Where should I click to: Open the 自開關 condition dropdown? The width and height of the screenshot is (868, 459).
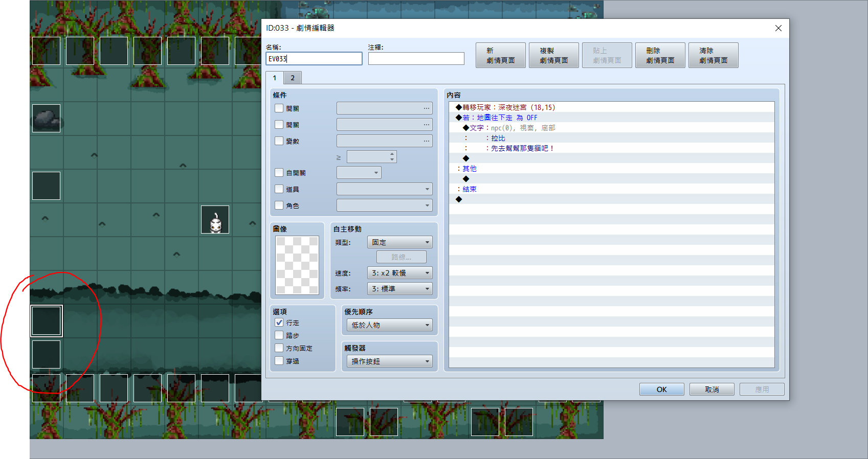[359, 173]
